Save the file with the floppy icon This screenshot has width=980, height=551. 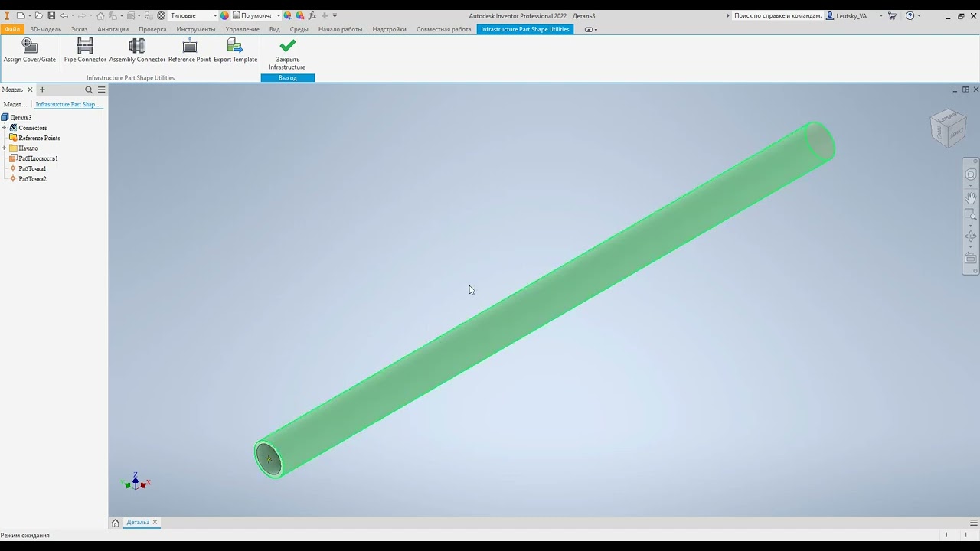(51, 15)
